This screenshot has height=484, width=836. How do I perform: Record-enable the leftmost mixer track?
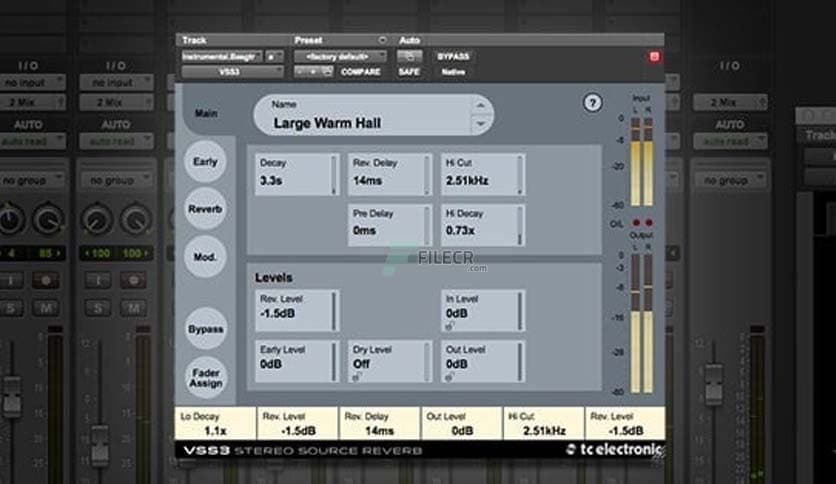[46, 280]
